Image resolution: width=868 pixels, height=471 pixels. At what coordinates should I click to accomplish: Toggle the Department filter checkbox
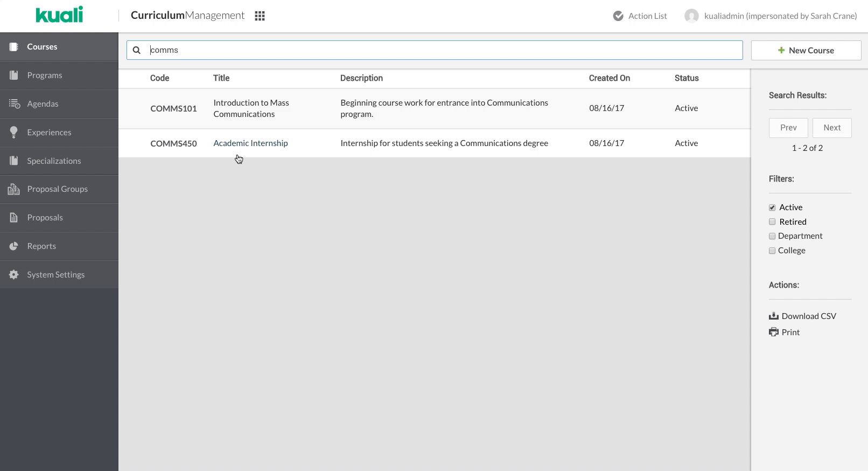click(x=772, y=236)
